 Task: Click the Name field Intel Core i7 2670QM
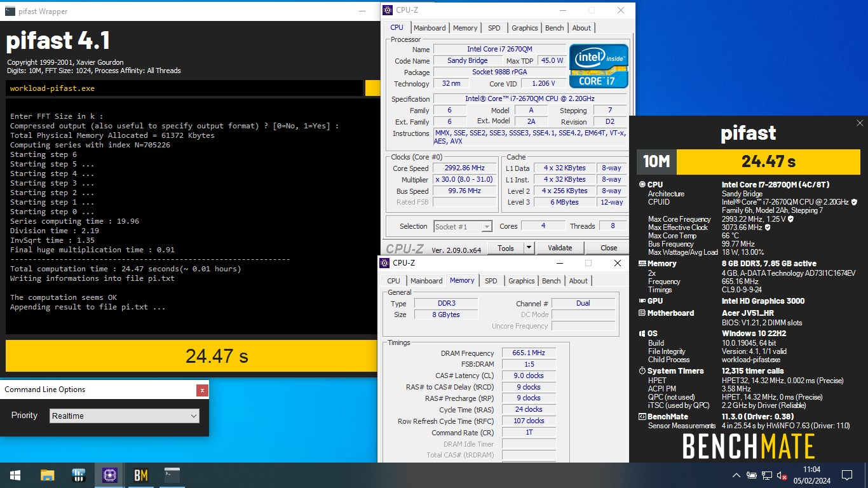coord(499,49)
